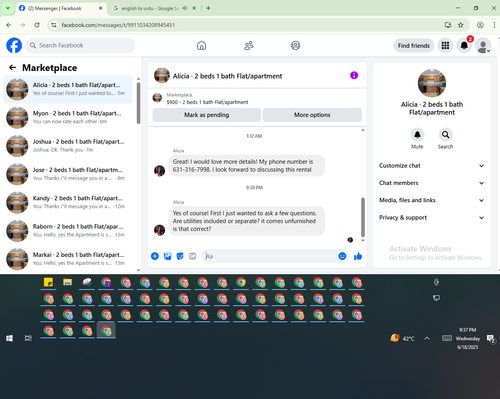Click the More options button

(312, 115)
